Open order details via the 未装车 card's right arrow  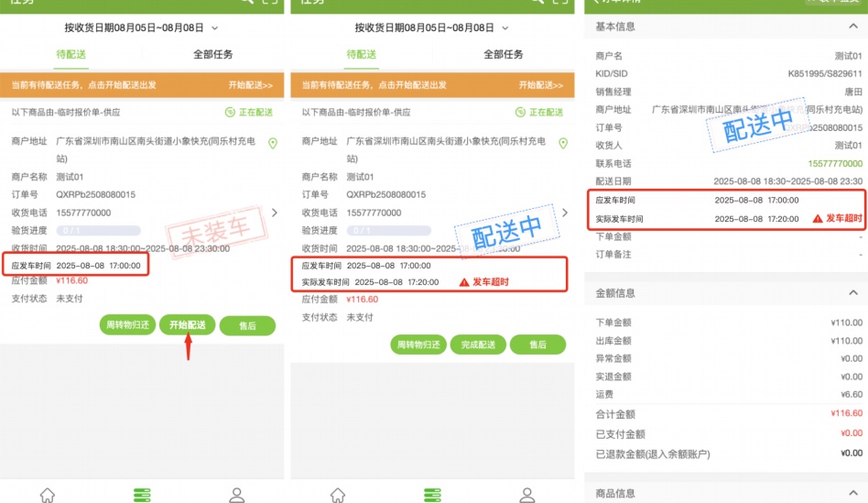point(275,213)
